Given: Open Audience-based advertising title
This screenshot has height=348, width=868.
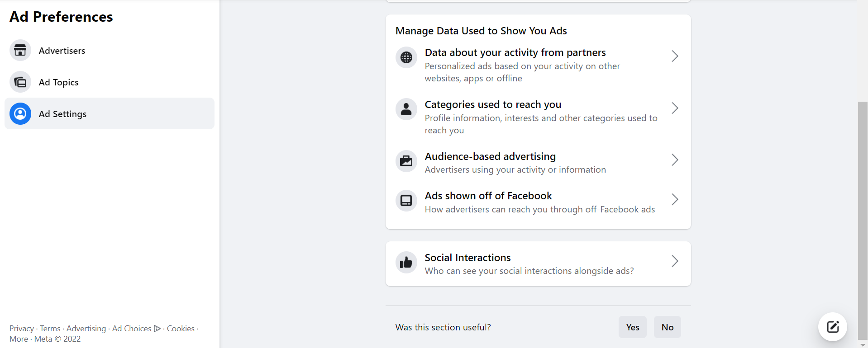Looking at the screenshot, I should pyautogui.click(x=490, y=156).
